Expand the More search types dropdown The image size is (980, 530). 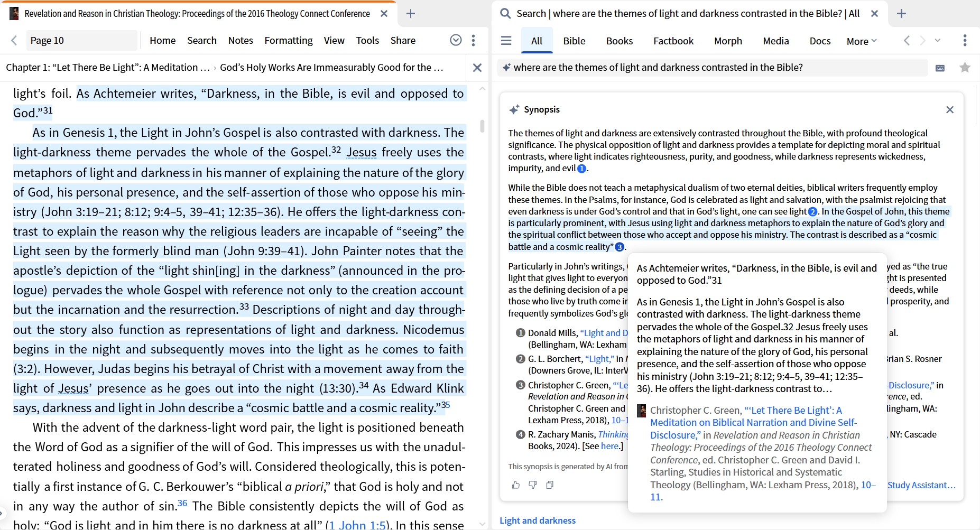[x=862, y=41]
